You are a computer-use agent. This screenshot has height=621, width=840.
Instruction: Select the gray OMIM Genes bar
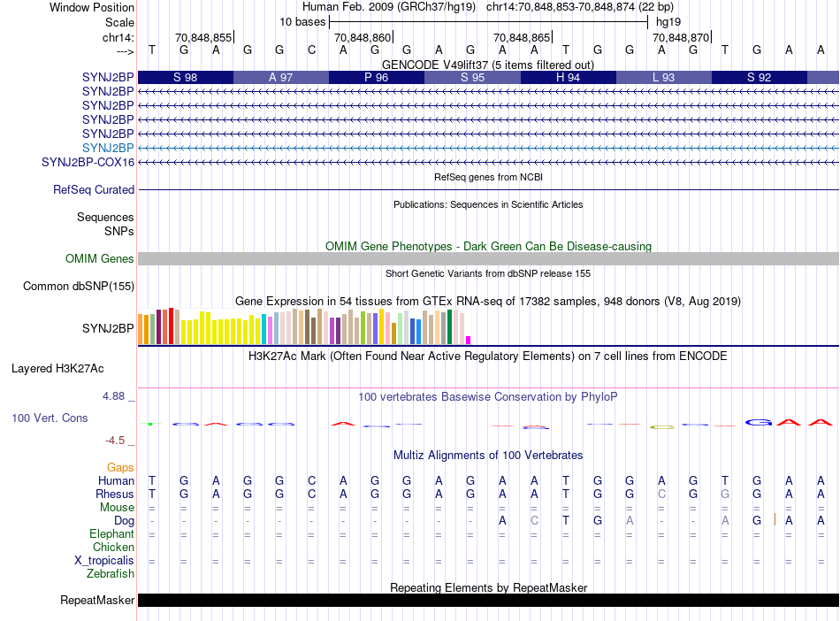pos(488,258)
